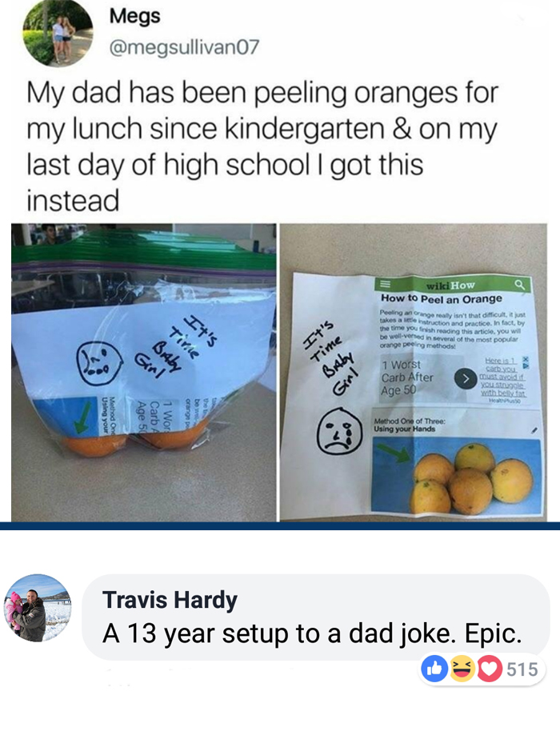Click the laughing face reaction icon
The image size is (560, 739).
click(462, 669)
